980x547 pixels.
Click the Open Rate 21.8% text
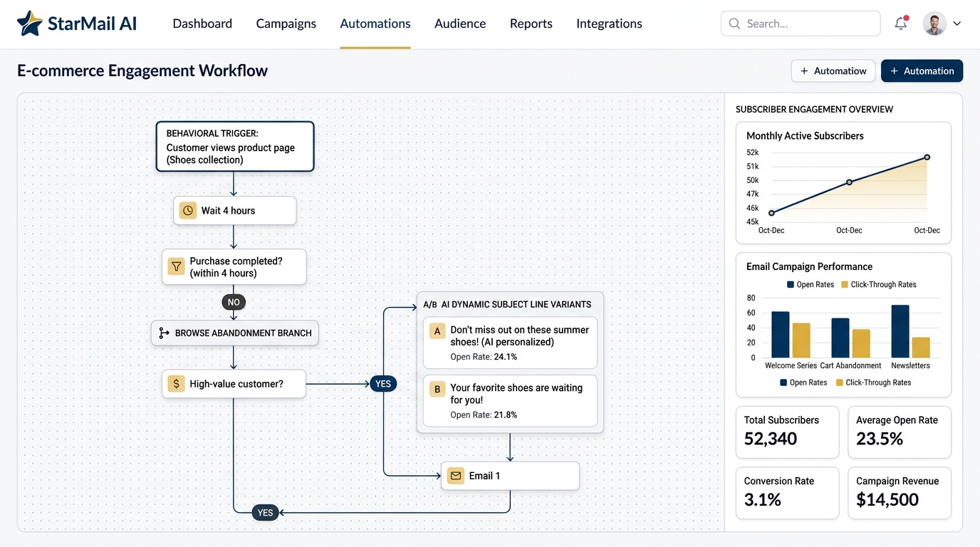tap(484, 415)
